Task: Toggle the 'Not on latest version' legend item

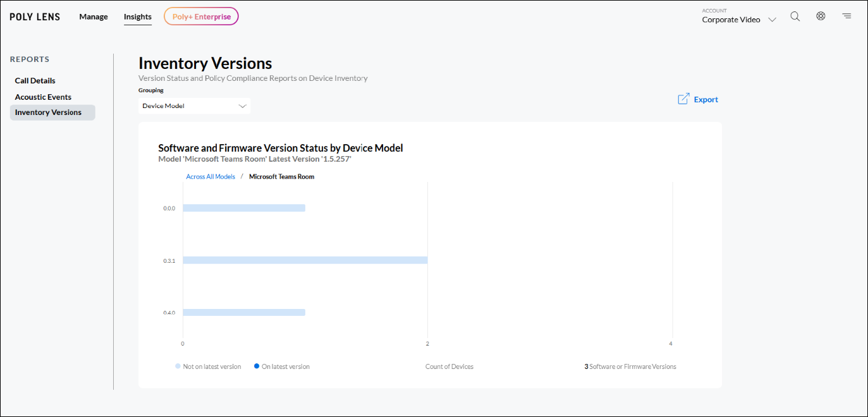Action: click(208, 366)
